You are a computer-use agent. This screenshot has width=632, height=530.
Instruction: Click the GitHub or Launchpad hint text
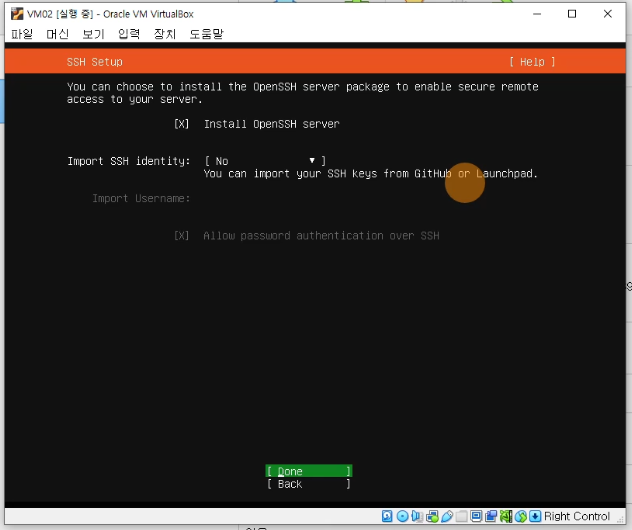370,174
